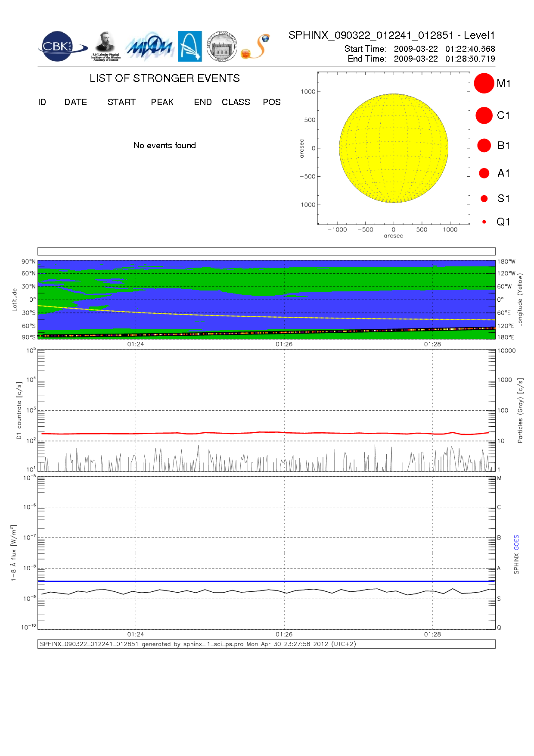Click the START column header
Image resolution: width=534 pixels, height=756 pixels.
tap(121, 102)
